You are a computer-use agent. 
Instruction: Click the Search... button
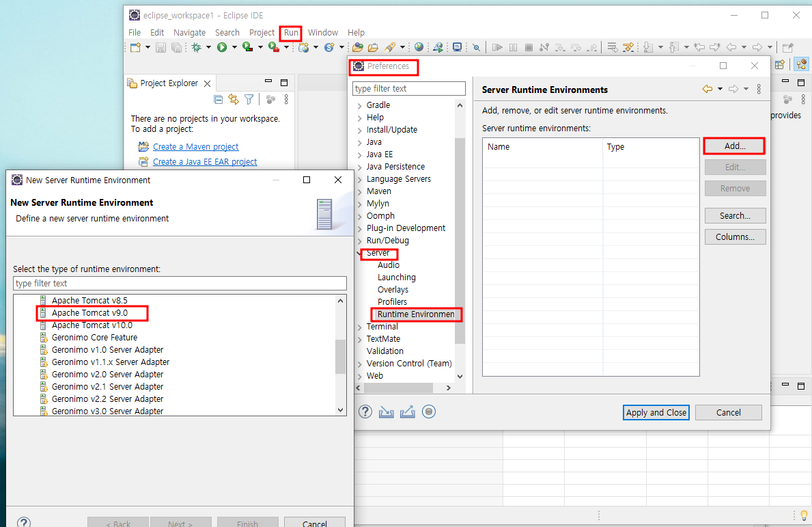point(735,215)
